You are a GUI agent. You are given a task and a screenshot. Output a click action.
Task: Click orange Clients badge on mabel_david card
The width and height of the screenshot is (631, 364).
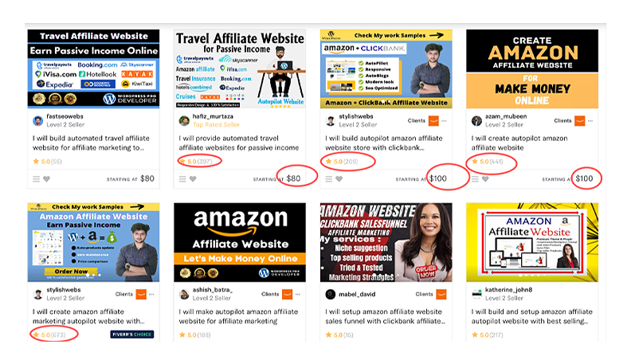[x=441, y=294]
